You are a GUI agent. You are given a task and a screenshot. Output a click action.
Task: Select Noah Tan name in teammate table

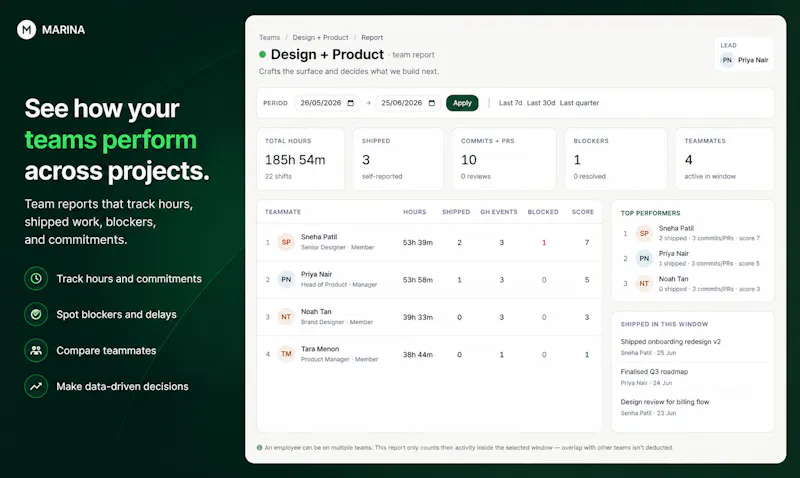316,311
